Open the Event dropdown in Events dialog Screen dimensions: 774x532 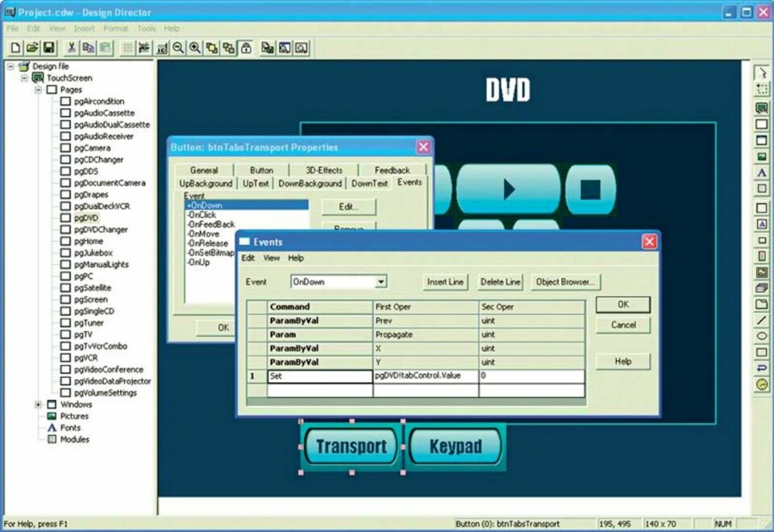pyautogui.click(x=381, y=282)
